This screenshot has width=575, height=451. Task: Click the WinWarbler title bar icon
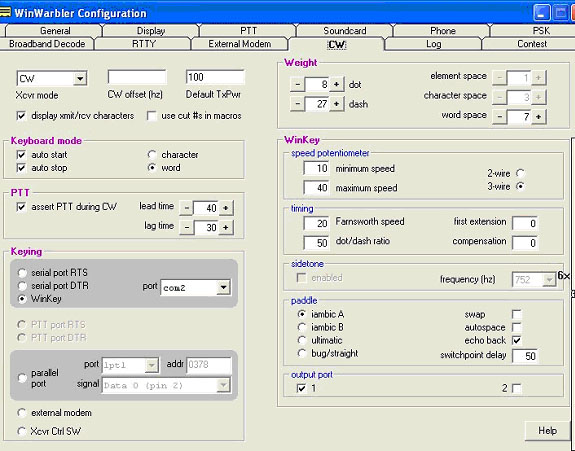pos(5,13)
